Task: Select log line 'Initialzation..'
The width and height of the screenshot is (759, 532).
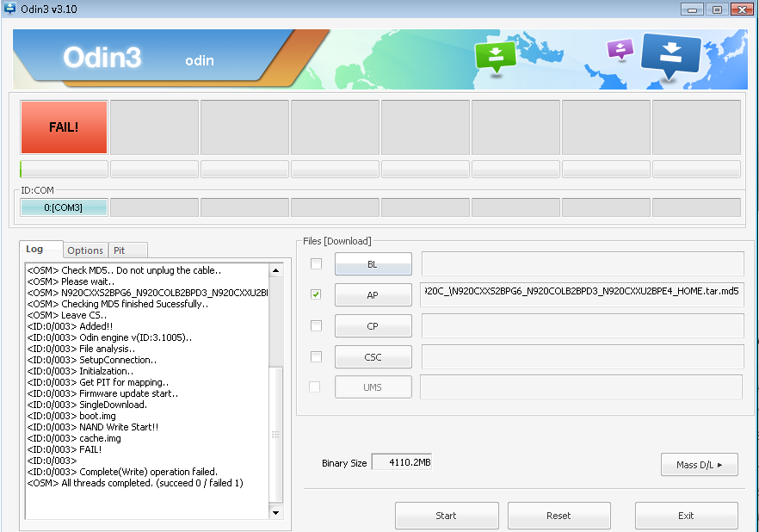Action: coord(80,371)
